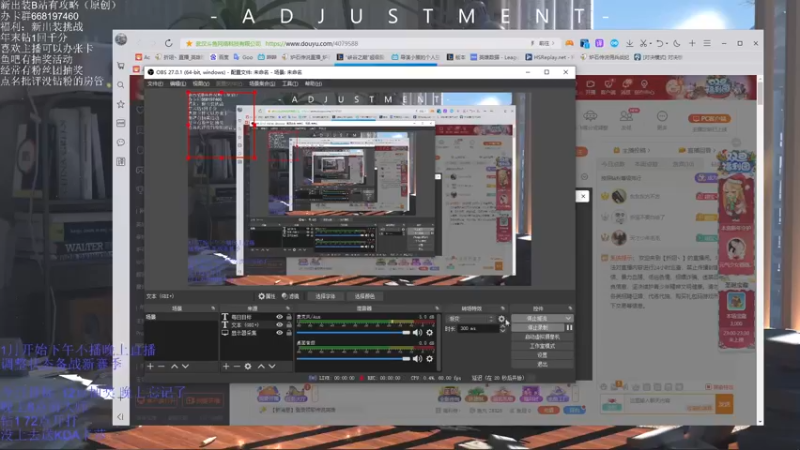This screenshot has width=800, height=450.
Task: Move scene down in OBS Scenes panel
Action: click(185, 366)
